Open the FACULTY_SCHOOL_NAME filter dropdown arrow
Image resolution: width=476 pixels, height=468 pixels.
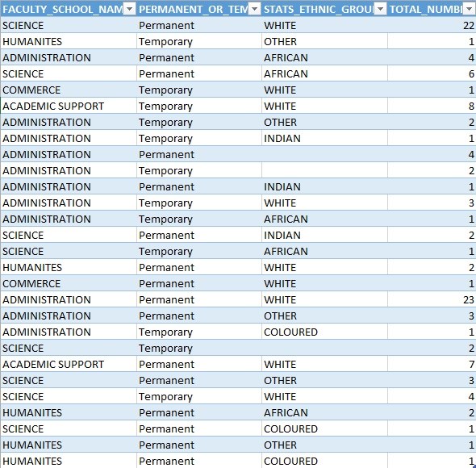tap(130, 10)
